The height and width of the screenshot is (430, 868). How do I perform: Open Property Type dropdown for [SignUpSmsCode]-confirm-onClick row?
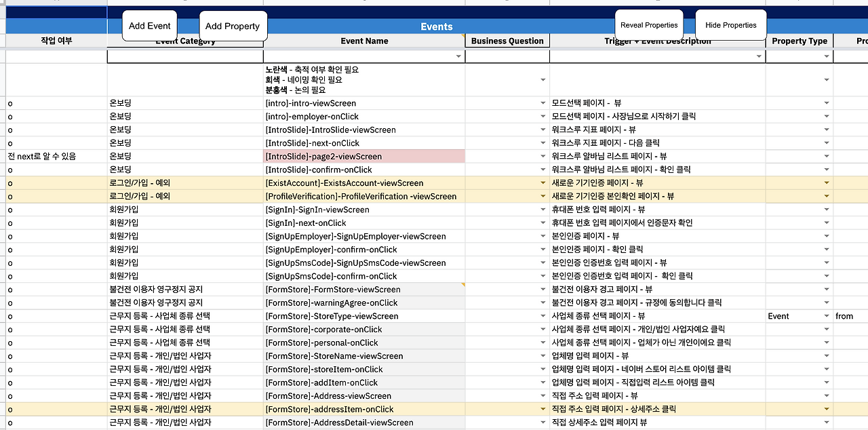827,276
